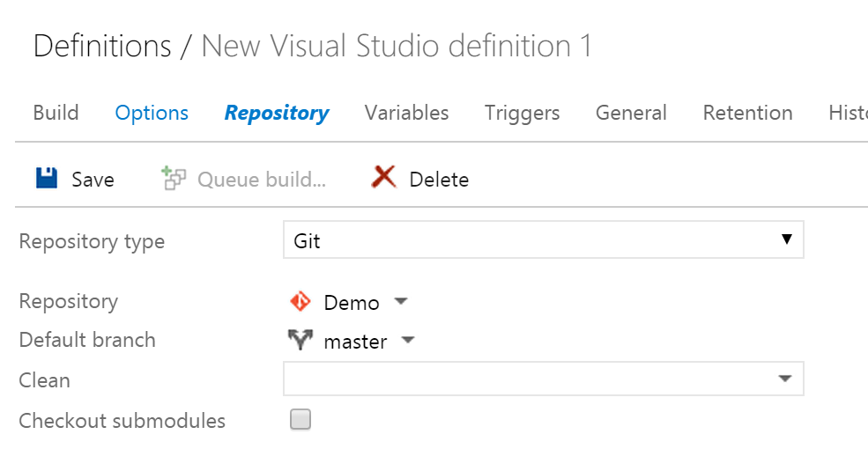Open the Clean option combo box
This screenshot has height=449, width=868.
[x=543, y=379]
